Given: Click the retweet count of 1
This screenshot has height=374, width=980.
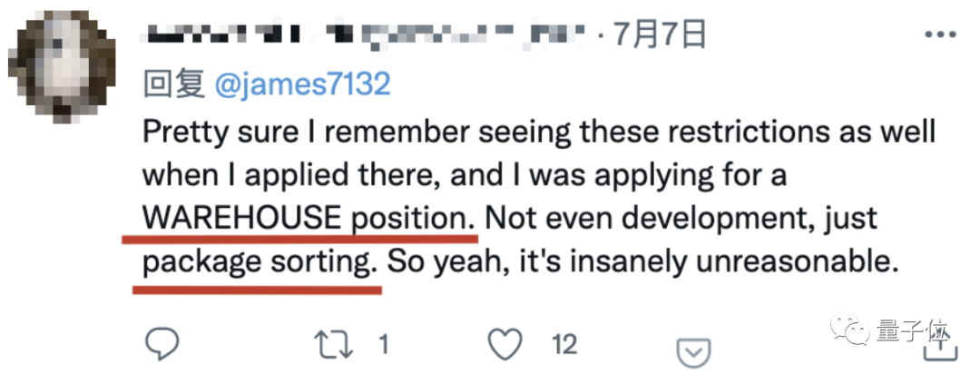Looking at the screenshot, I should (382, 345).
